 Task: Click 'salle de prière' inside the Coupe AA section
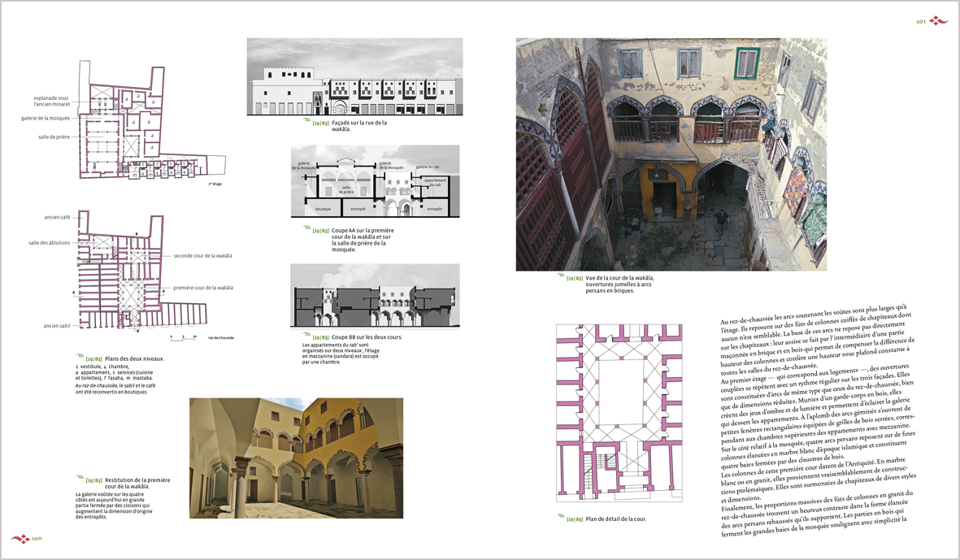pyautogui.click(x=346, y=189)
